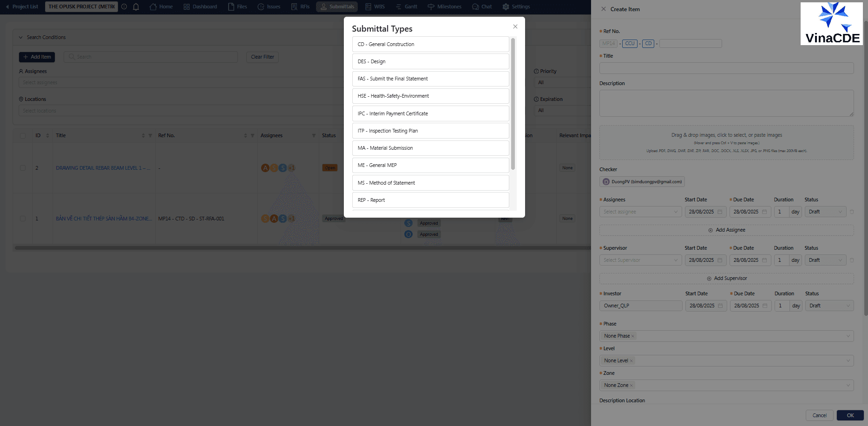This screenshot has height=426, width=868.
Task: Open calendar for Assignees Start Date
Action: coord(720,212)
